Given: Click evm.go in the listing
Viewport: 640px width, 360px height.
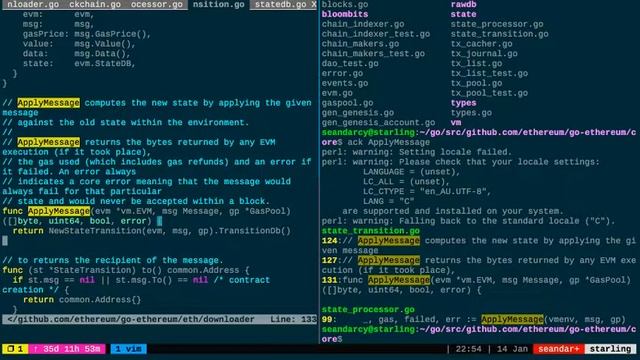Looking at the screenshot, I should (x=337, y=93).
